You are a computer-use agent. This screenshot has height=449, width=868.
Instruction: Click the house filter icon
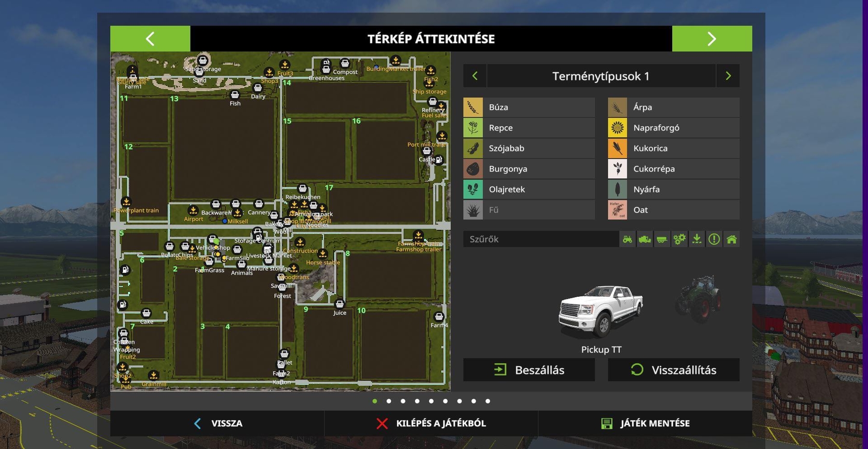coord(732,239)
